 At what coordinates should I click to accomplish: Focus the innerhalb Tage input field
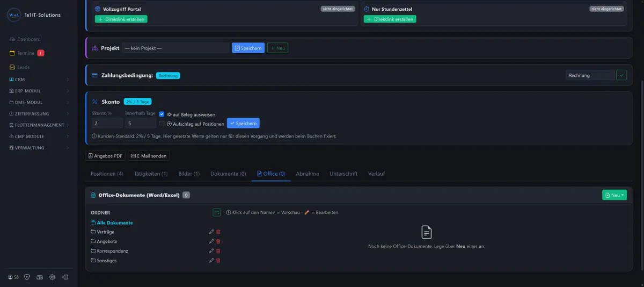click(141, 123)
